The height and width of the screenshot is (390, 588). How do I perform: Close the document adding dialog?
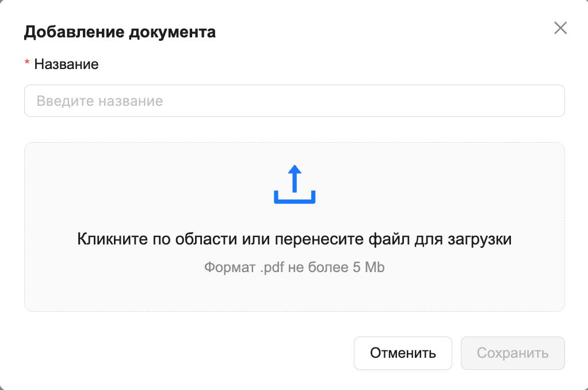pos(560,28)
